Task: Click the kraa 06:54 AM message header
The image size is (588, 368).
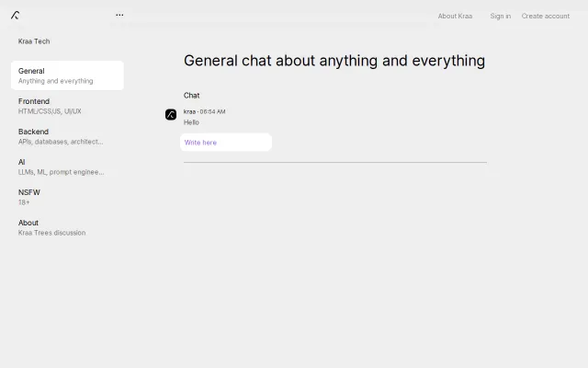Action: 204,111
